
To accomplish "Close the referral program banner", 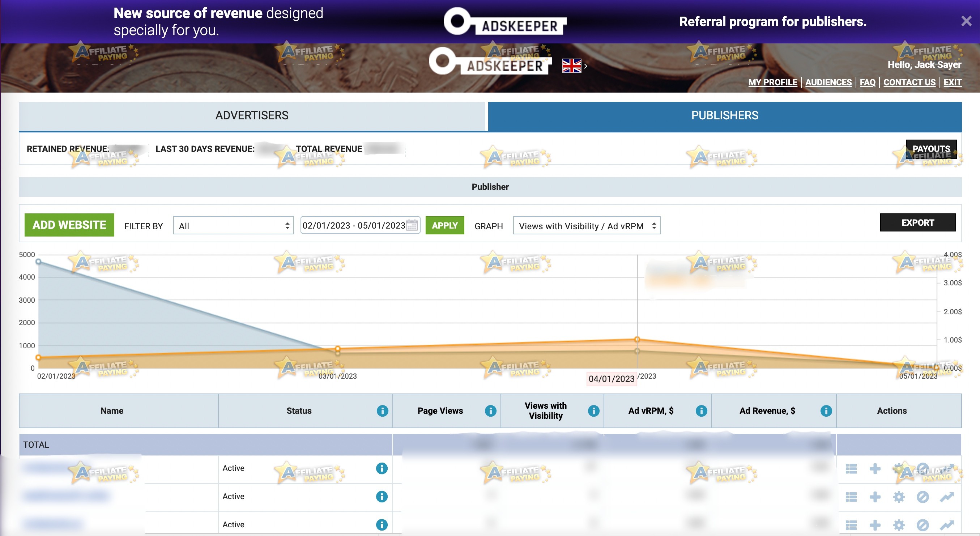I will pos(966,21).
